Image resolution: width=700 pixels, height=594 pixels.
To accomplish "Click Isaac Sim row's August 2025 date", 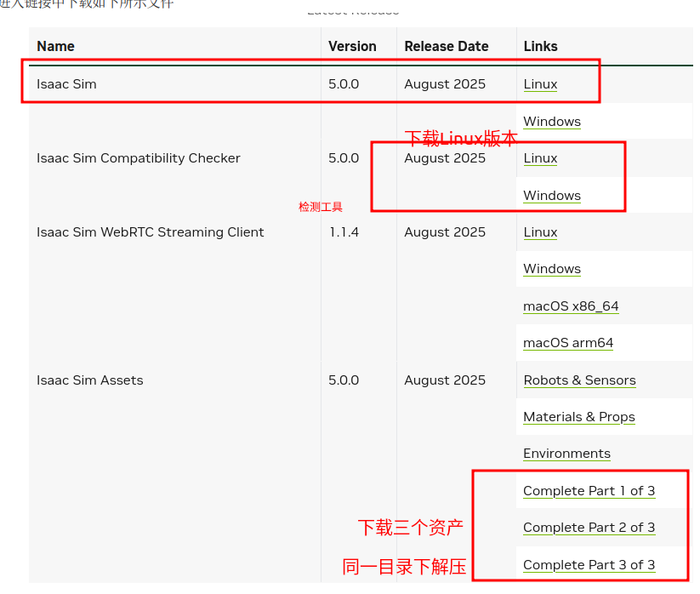I will [445, 84].
